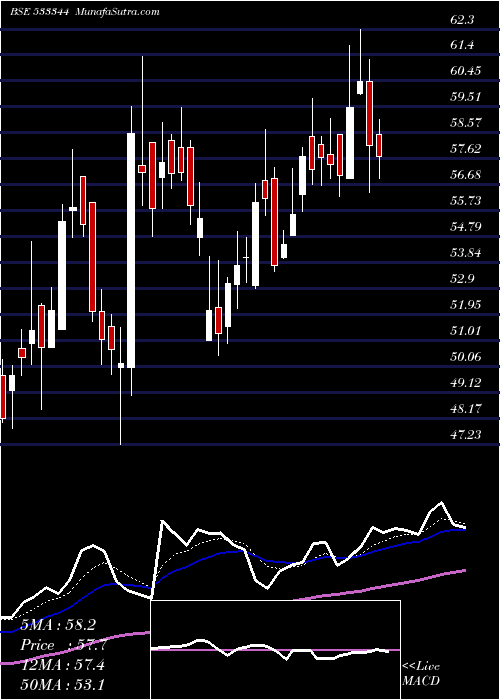This screenshot has height=700, width=500.
Task: Click the 58.57 price axis label
Action: 467,122
